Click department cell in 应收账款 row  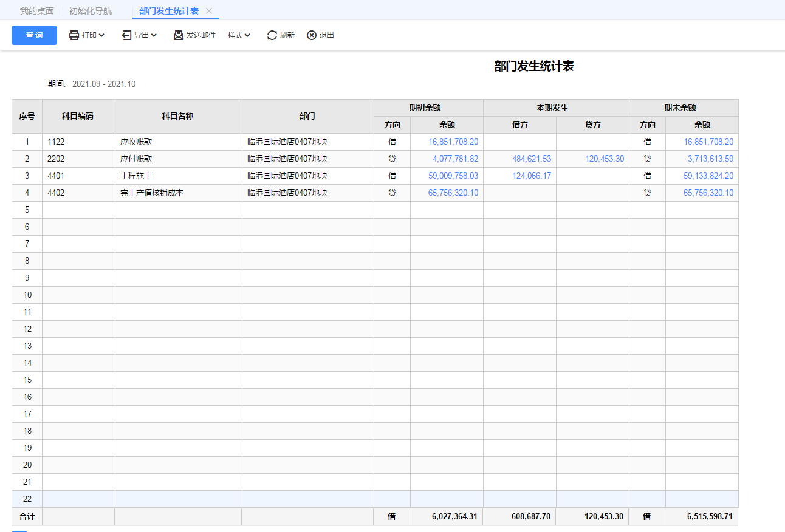tap(307, 142)
